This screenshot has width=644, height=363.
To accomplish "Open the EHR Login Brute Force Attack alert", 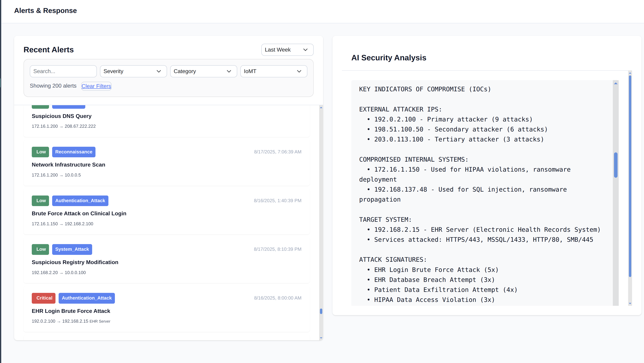I will coord(71,311).
